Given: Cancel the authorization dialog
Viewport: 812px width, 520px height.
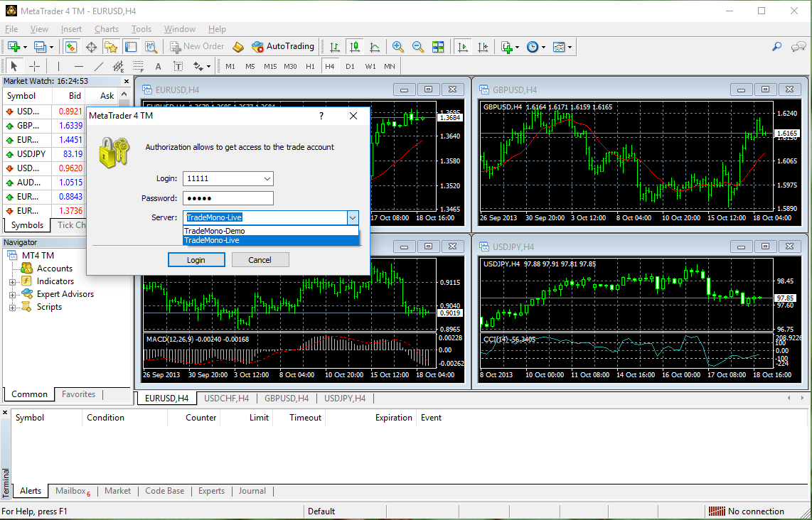Looking at the screenshot, I should click(260, 260).
